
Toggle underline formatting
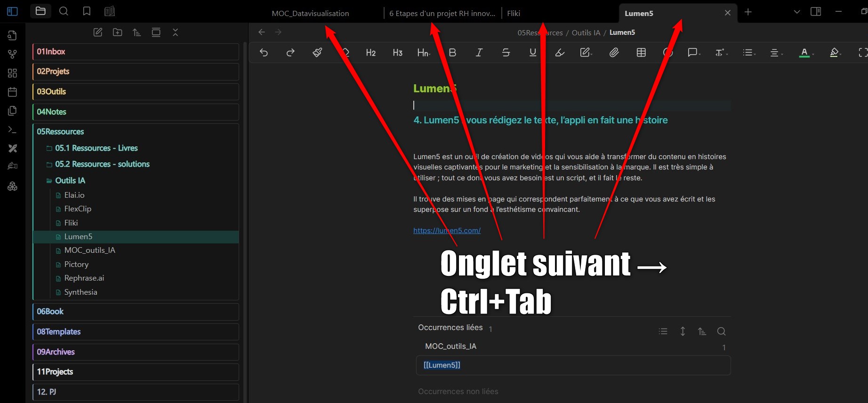click(533, 52)
